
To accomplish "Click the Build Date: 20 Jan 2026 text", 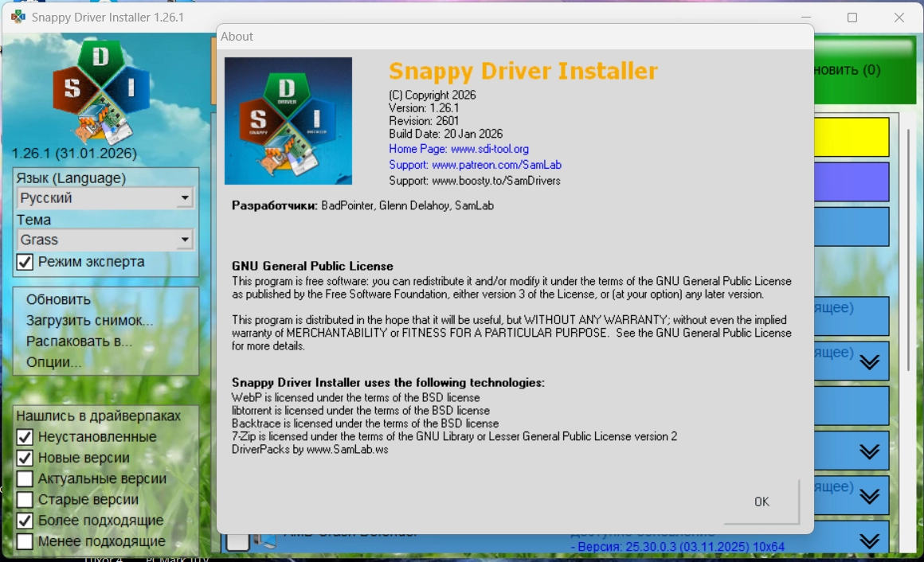I will [445, 134].
